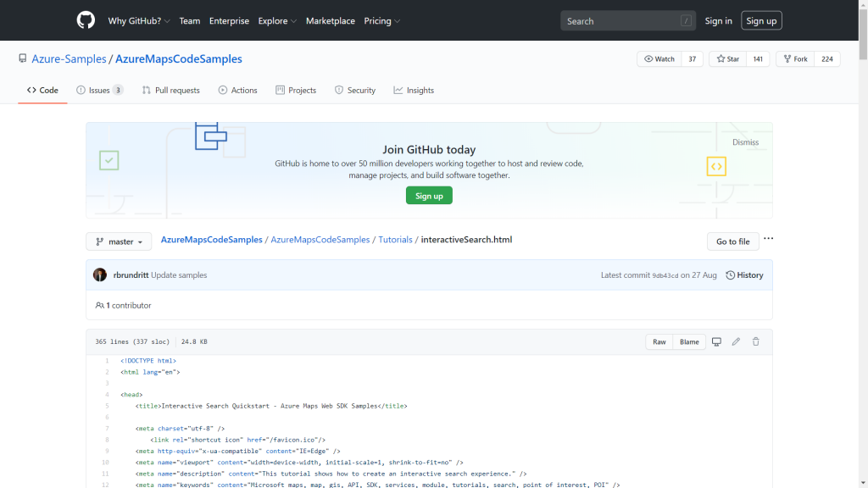Go to second AzureMapsCodeSamples breadcrumb folder
868x488 pixels.
(x=320, y=240)
